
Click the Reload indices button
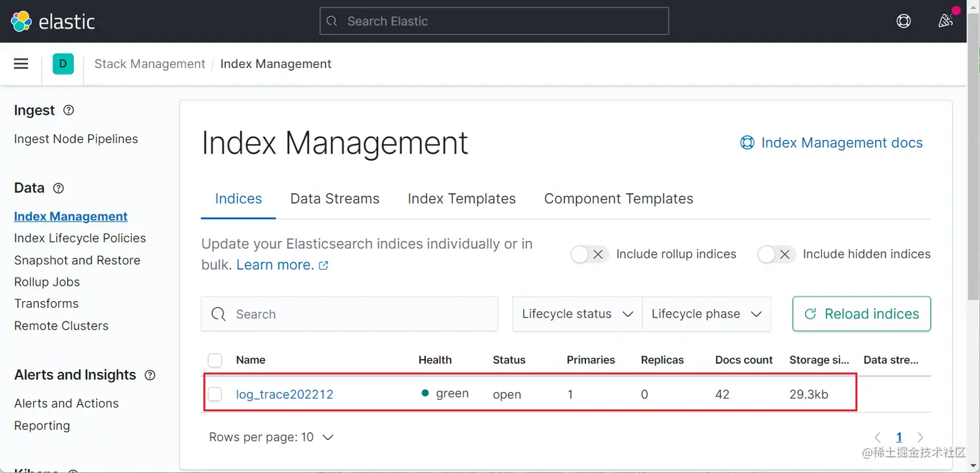pos(861,314)
